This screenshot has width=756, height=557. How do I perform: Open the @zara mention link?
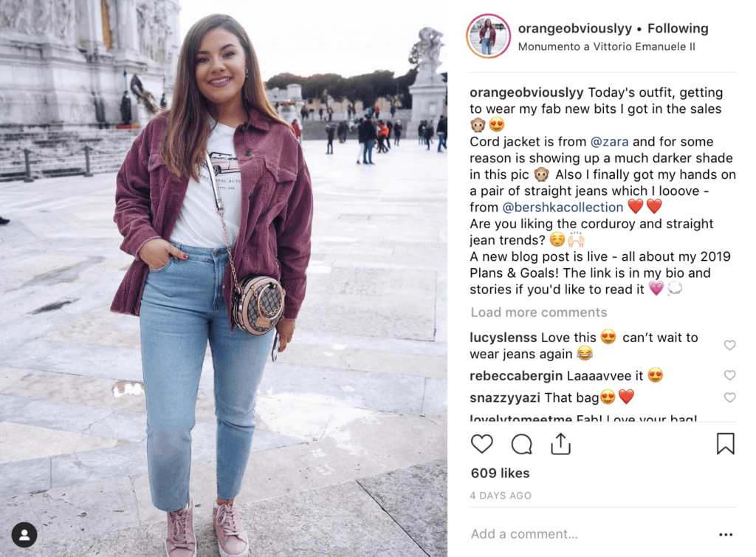click(x=609, y=142)
